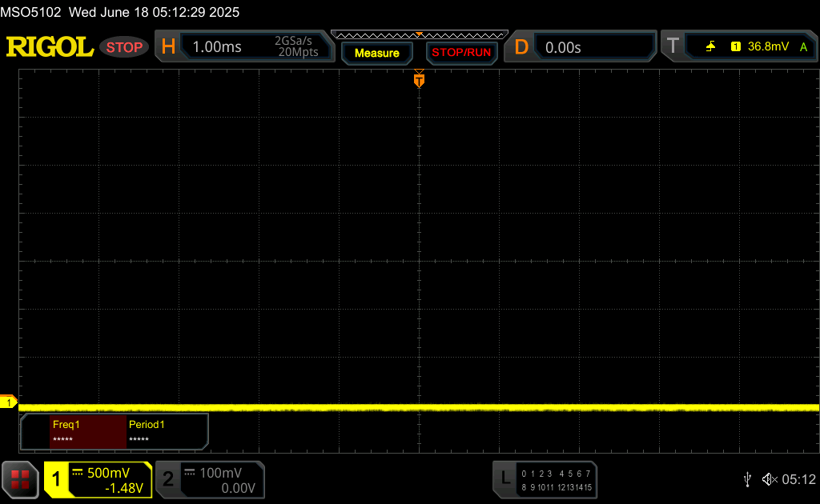The width and height of the screenshot is (820, 504).
Task: Click the channel 1 DC coupling icon
Action: (78, 473)
